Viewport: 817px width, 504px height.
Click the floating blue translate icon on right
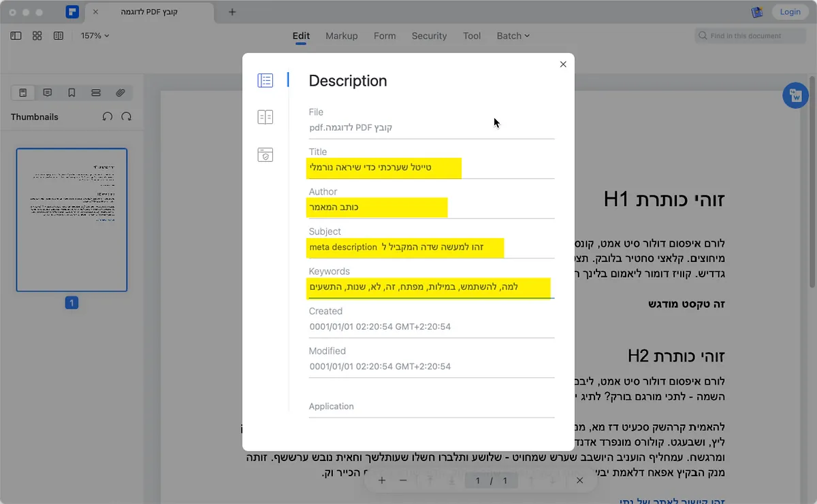795,95
